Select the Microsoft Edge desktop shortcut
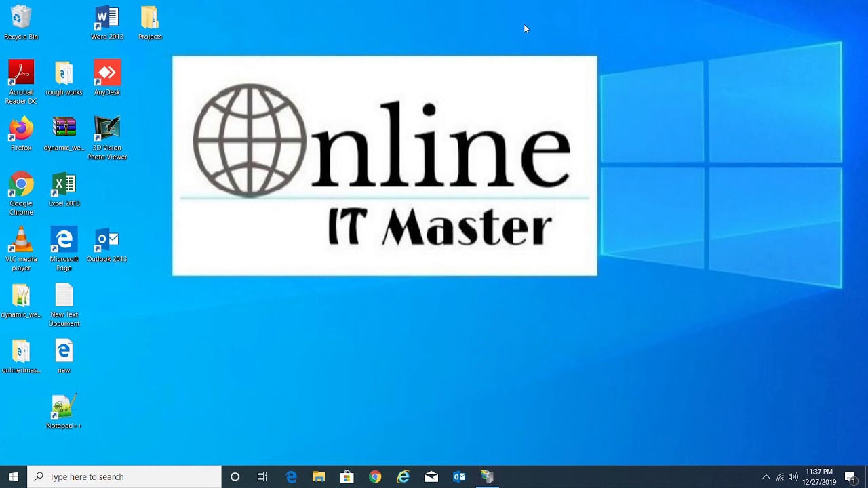Image resolution: width=868 pixels, height=488 pixels. coord(64,249)
